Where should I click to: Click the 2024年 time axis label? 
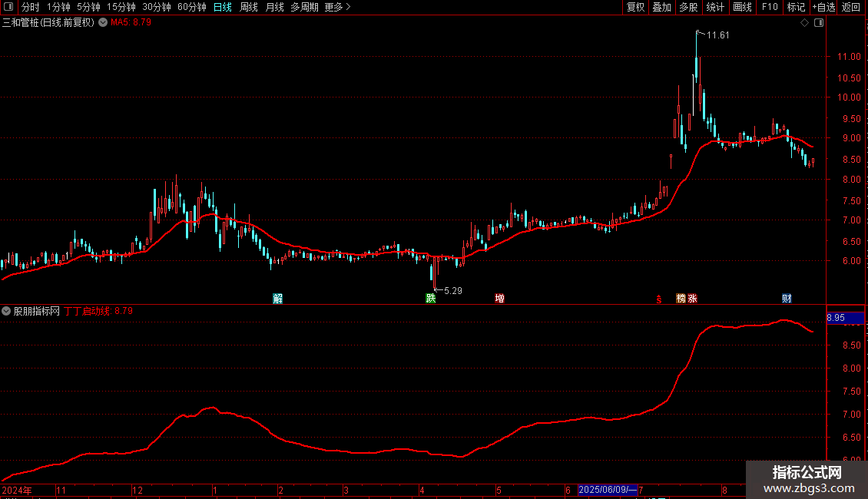click(17, 491)
